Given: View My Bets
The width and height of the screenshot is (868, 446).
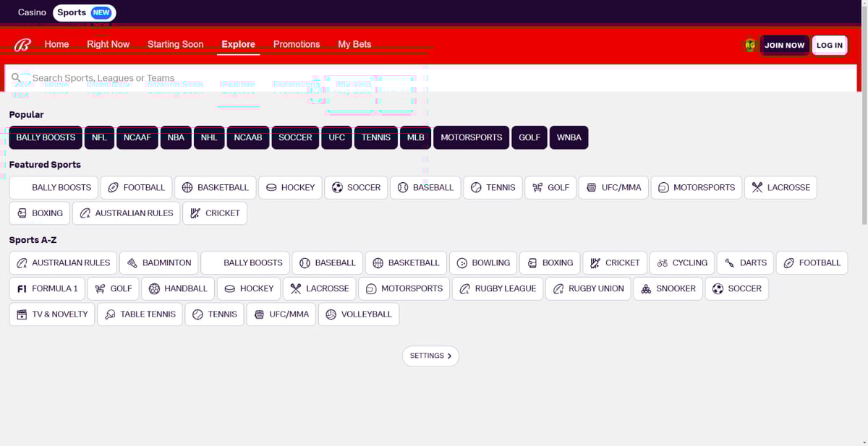Looking at the screenshot, I should tap(354, 45).
